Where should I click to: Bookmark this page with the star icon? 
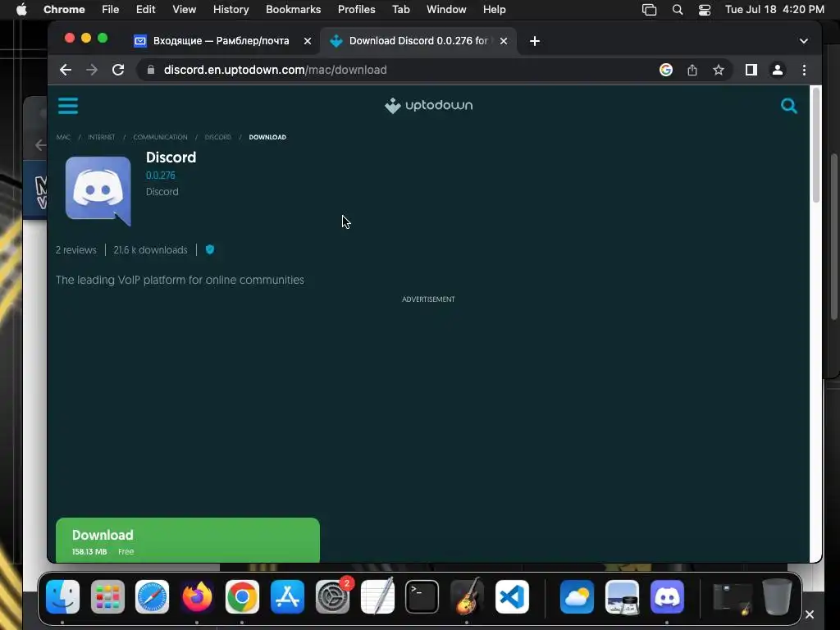pyautogui.click(x=719, y=70)
